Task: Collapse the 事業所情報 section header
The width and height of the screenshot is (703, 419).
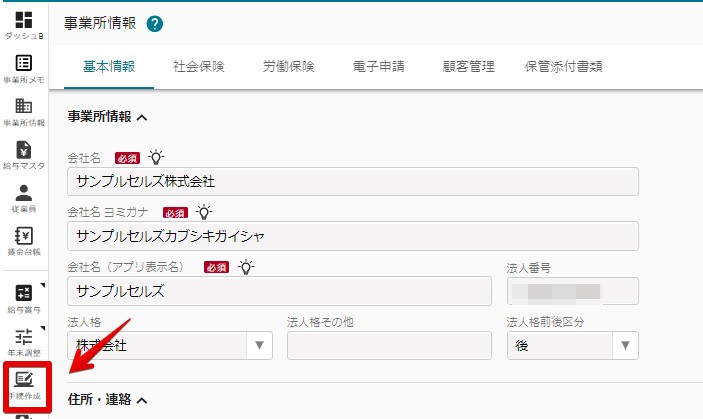Action: (x=108, y=117)
